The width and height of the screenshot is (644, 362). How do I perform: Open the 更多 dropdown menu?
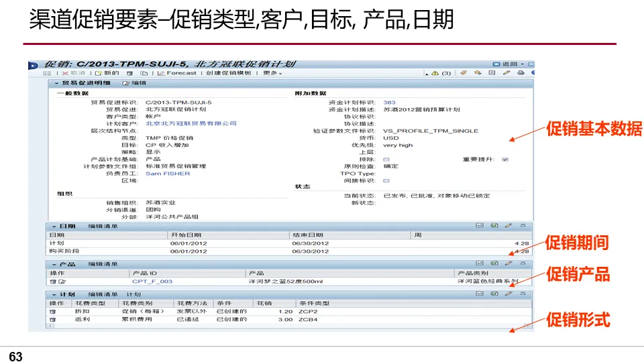272,73
